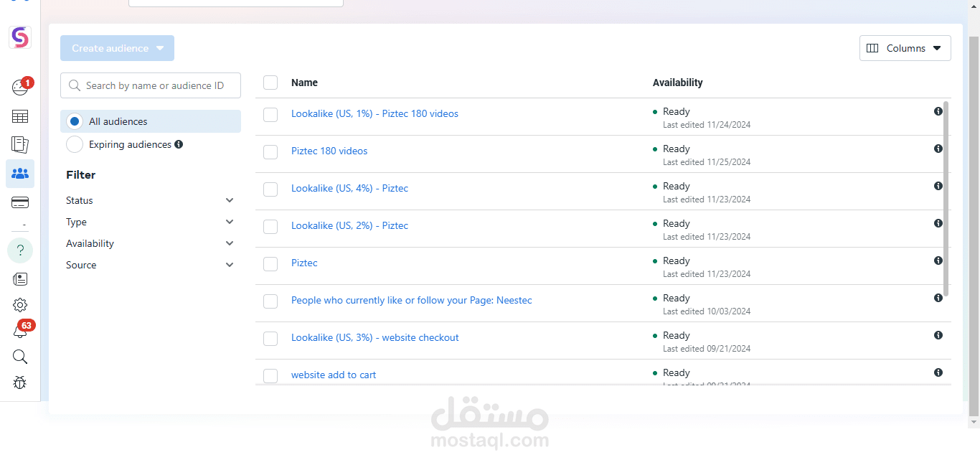Open the Piztec audience link

click(x=304, y=263)
